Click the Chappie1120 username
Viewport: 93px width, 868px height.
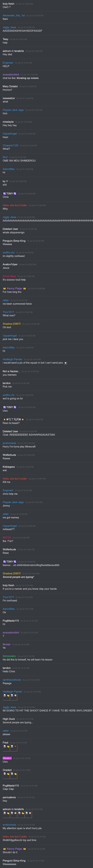pyautogui.click(x=10, y=146)
